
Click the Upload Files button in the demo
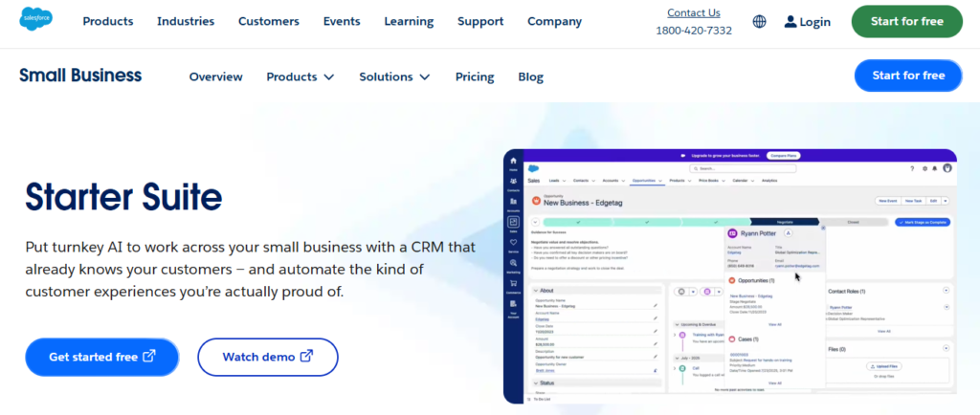(x=883, y=366)
